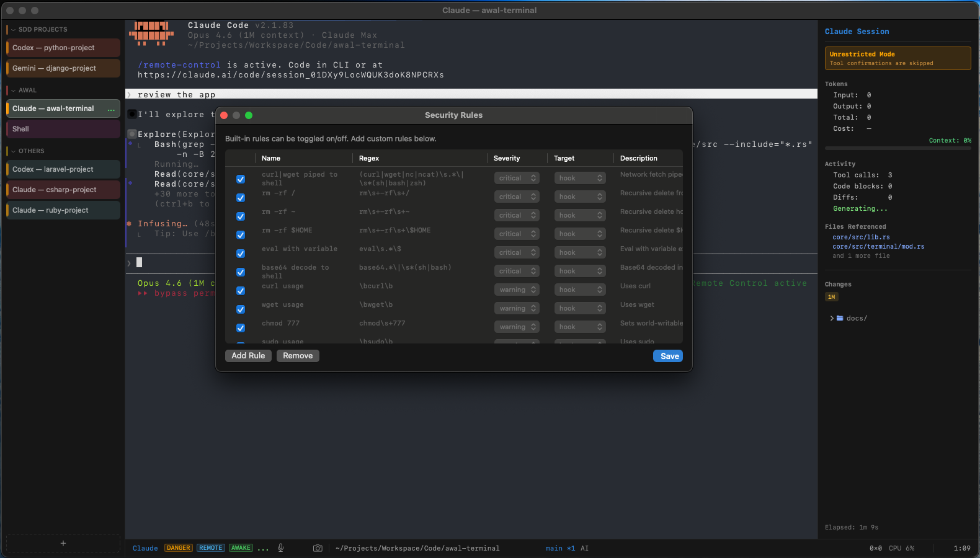Expand the docs/ folder in Changes

point(832,318)
